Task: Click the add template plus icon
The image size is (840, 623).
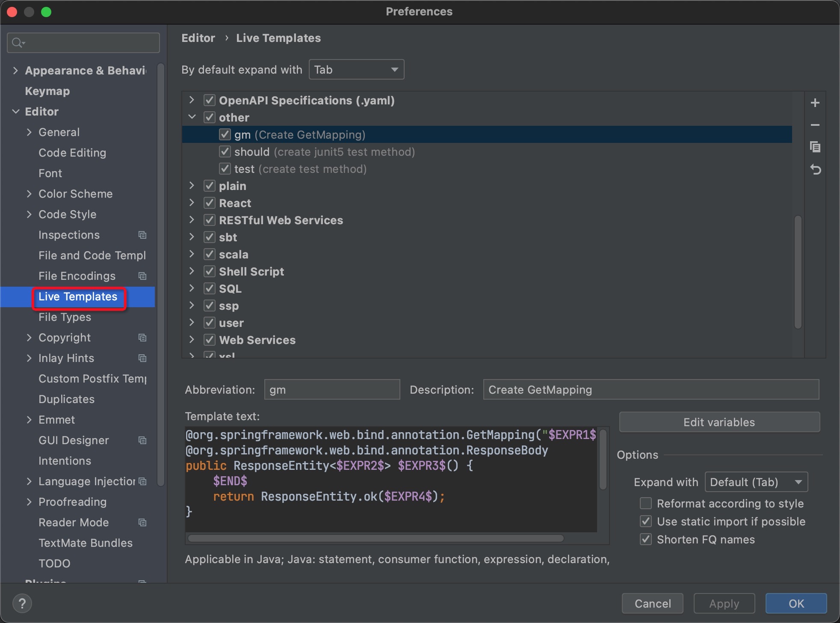Action: [x=815, y=103]
